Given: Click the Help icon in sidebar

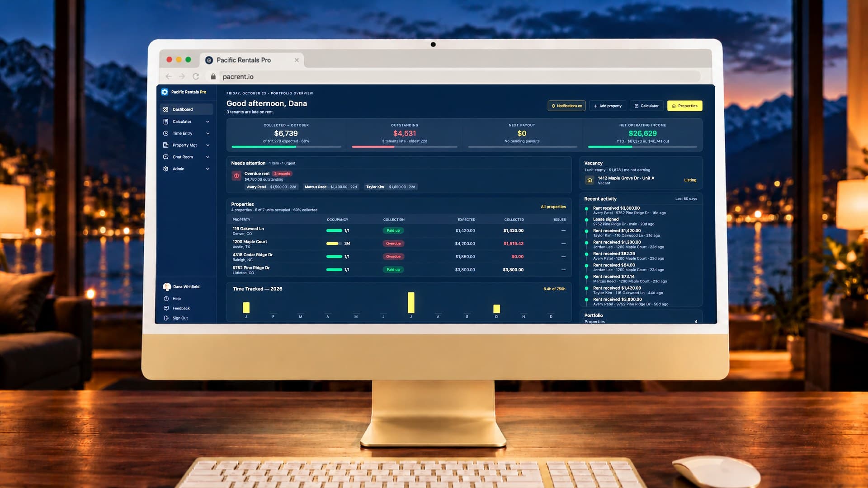Looking at the screenshot, I should [x=166, y=299].
